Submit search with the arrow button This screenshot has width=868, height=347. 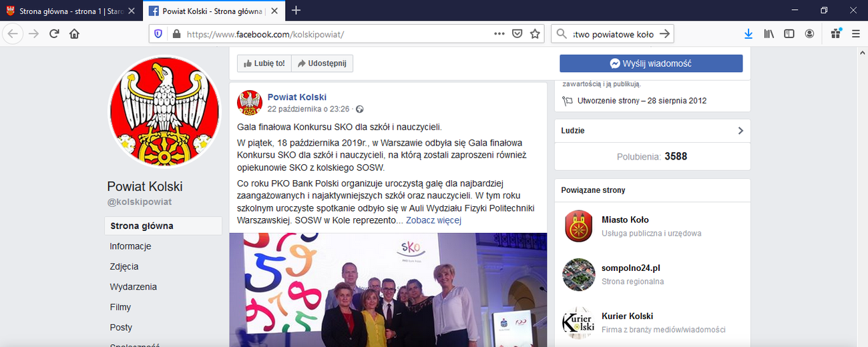click(664, 33)
